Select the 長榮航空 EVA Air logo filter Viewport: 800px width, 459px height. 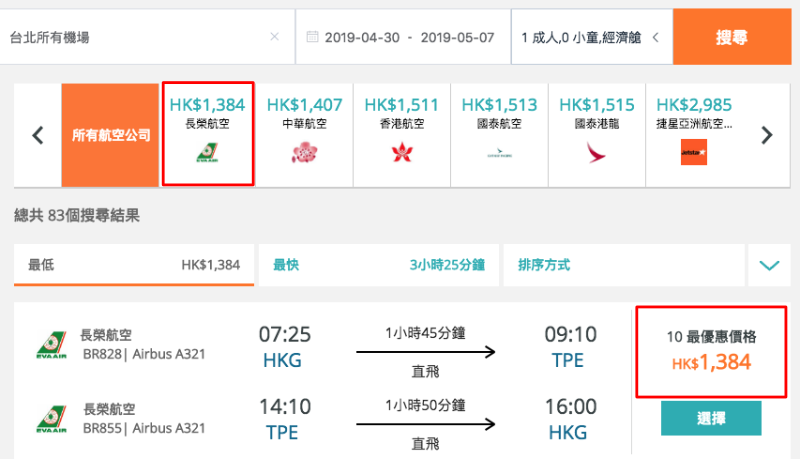(x=208, y=152)
